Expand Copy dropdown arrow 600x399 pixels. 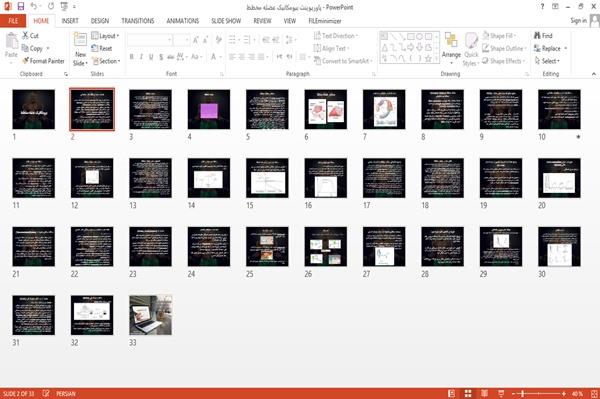point(48,48)
